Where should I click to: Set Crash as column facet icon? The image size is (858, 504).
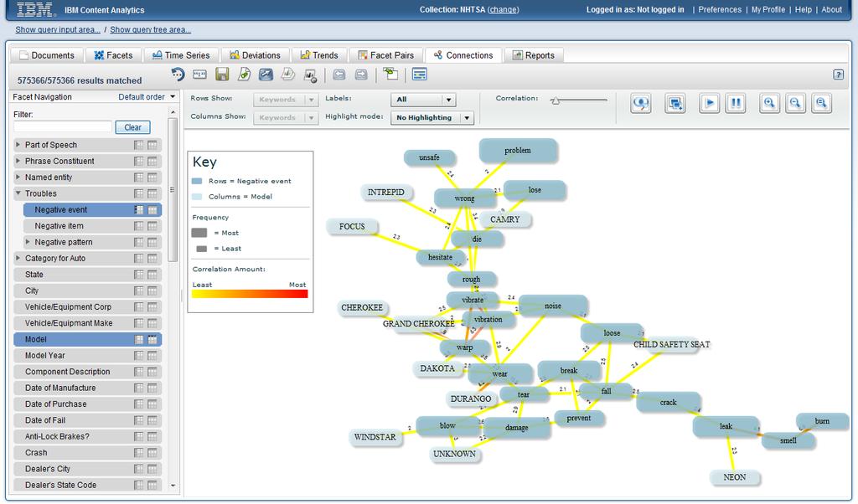point(152,453)
